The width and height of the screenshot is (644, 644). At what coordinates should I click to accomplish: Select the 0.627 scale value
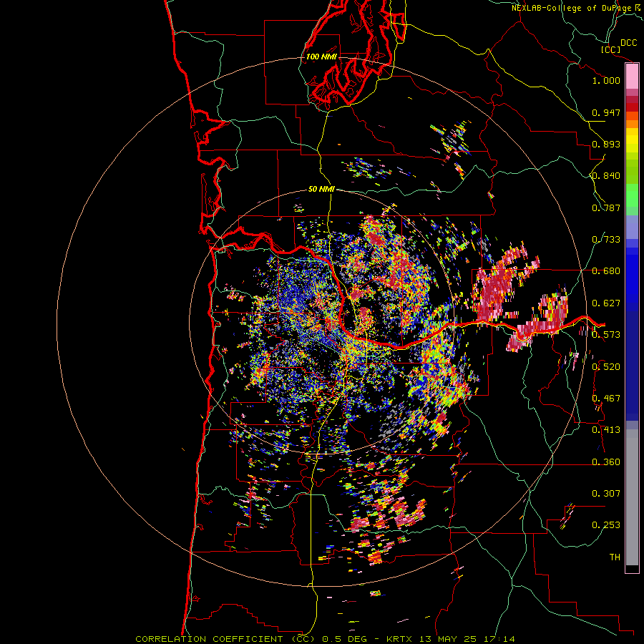pyautogui.click(x=606, y=303)
